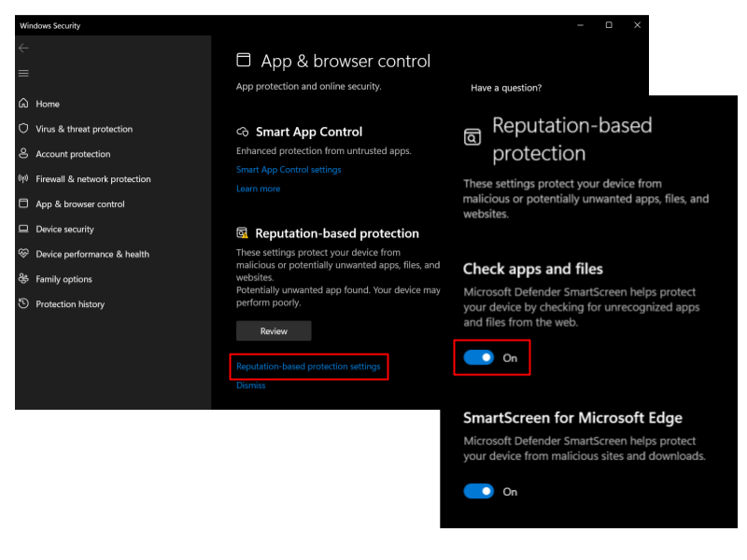The image size is (747, 560).
Task: Click the Learn more link
Action: 258,189
